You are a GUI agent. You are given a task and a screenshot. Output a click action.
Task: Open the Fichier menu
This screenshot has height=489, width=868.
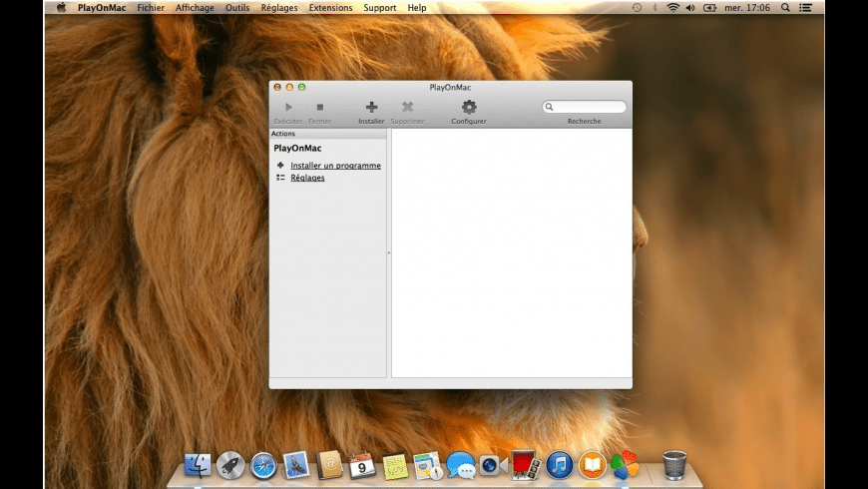[x=151, y=7]
